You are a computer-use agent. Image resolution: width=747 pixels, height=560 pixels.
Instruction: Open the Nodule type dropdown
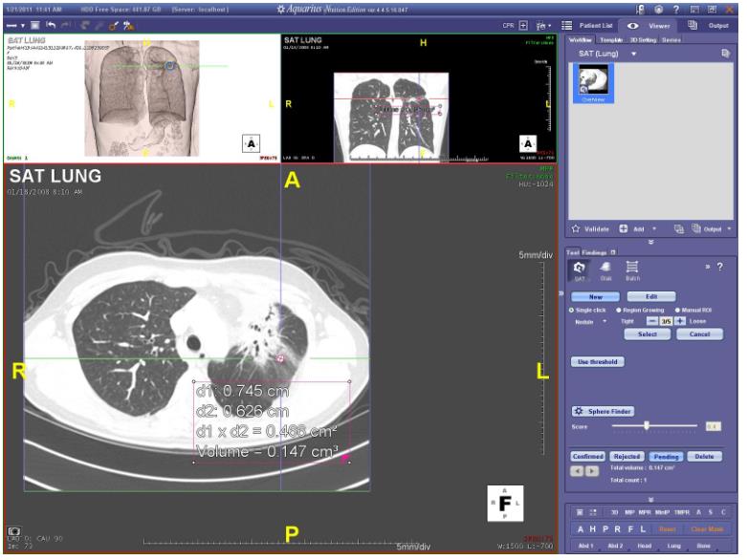click(604, 321)
